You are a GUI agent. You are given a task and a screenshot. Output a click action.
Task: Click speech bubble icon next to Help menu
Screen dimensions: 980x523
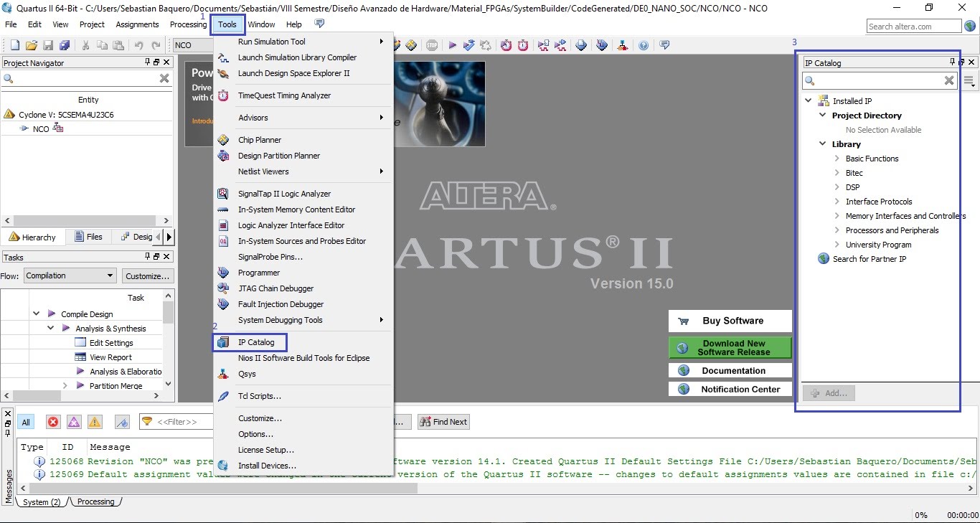(x=319, y=24)
